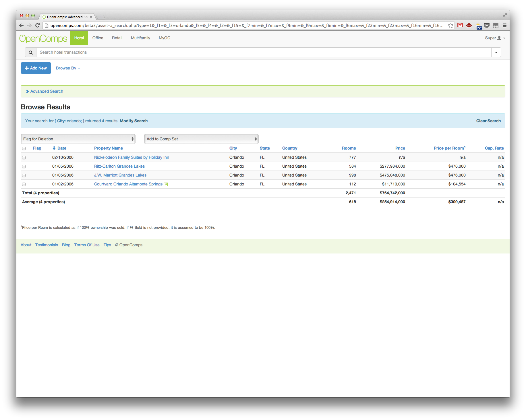Click the red hat extension icon

(469, 26)
